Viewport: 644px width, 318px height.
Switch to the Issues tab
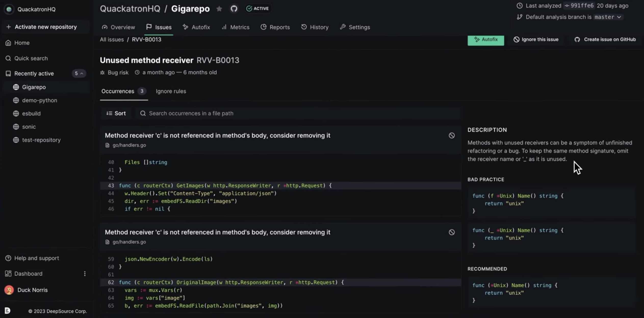point(159,27)
